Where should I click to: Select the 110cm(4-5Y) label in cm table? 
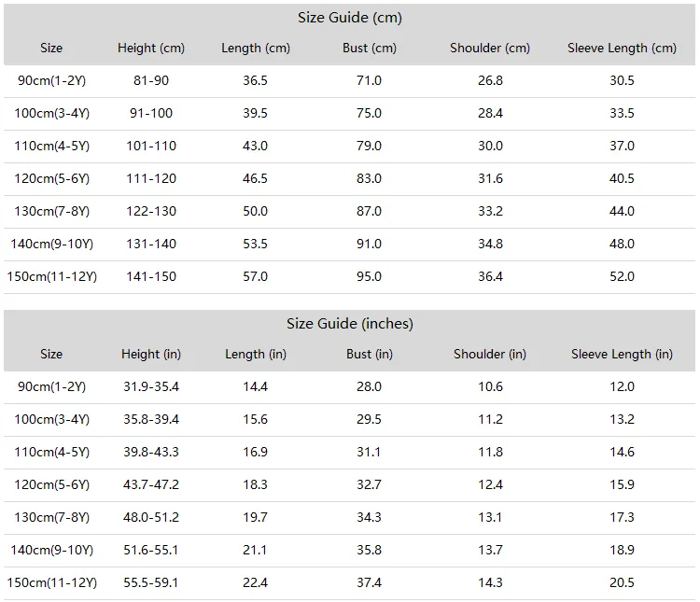[x=51, y=146]
